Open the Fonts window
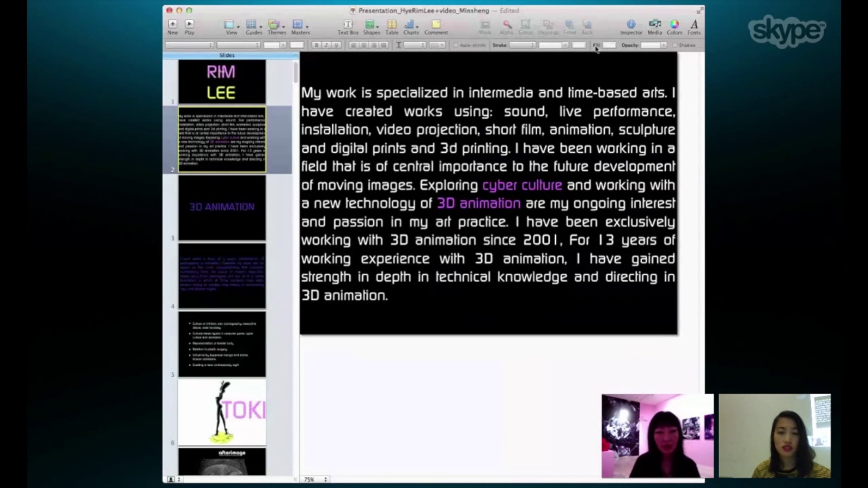Viewport: 868px width, 488px height. [x=694, y=25]
